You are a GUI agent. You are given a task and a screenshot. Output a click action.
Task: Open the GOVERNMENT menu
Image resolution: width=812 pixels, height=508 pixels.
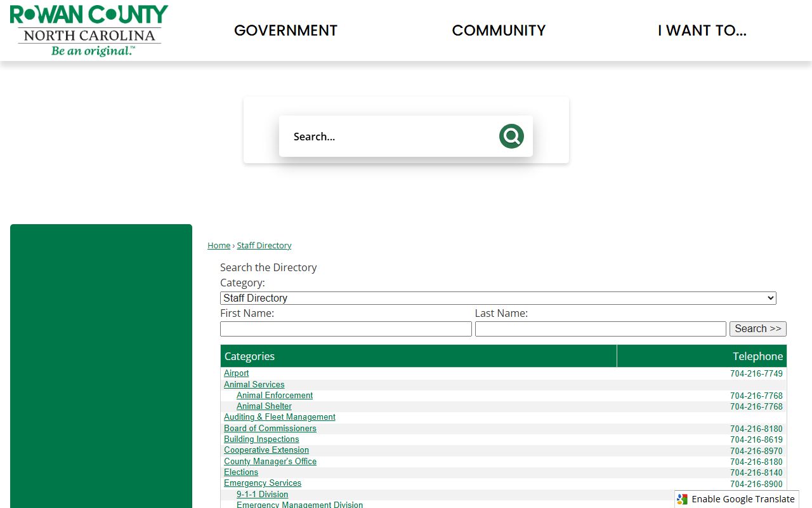pos(285,30)
